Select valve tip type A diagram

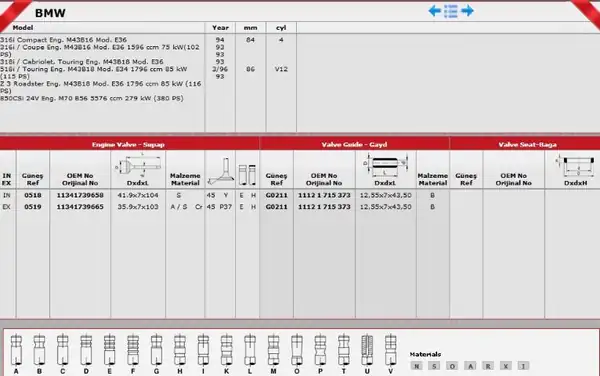pyautogui.click(x=16, y=350)
